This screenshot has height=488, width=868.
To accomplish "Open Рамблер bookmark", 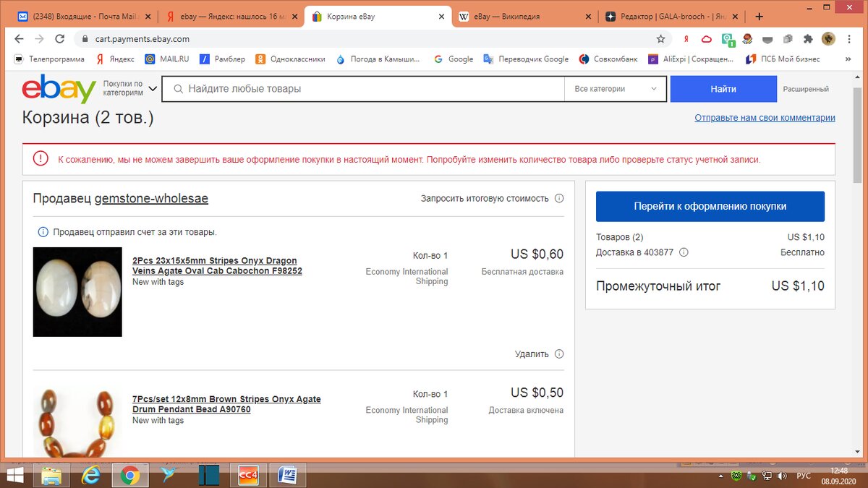I will point(223,59).
